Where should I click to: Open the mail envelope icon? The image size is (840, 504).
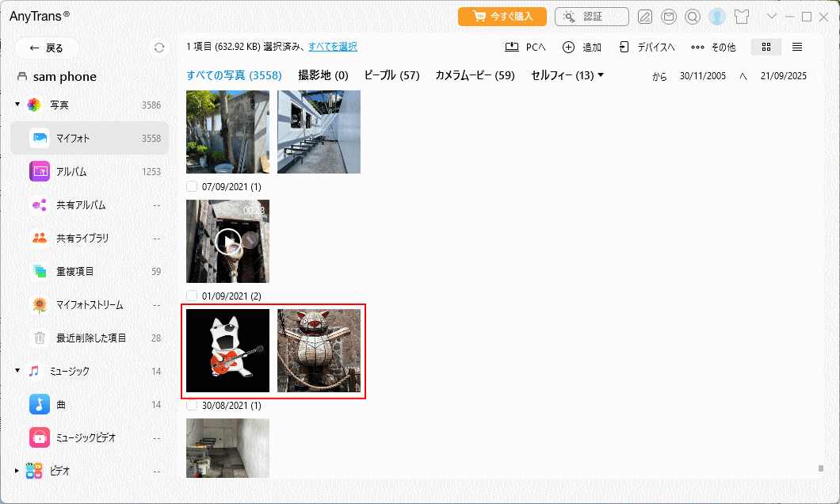tap(669, 17)
